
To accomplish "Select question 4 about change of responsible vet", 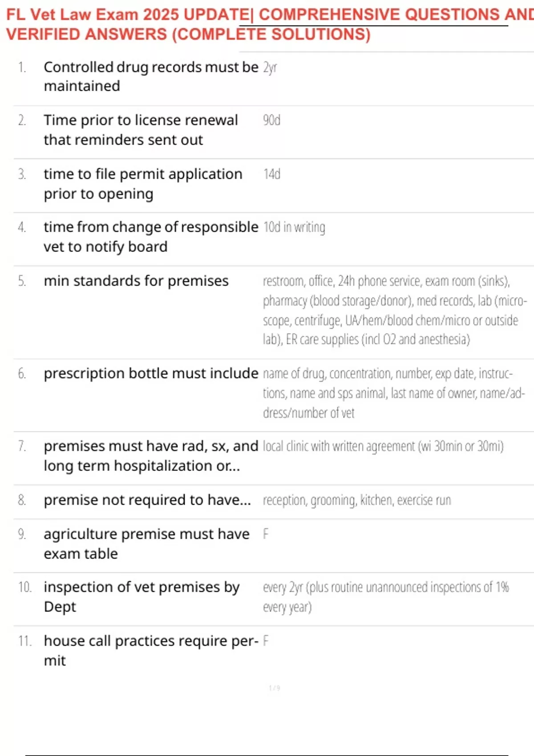I will 150,237.
